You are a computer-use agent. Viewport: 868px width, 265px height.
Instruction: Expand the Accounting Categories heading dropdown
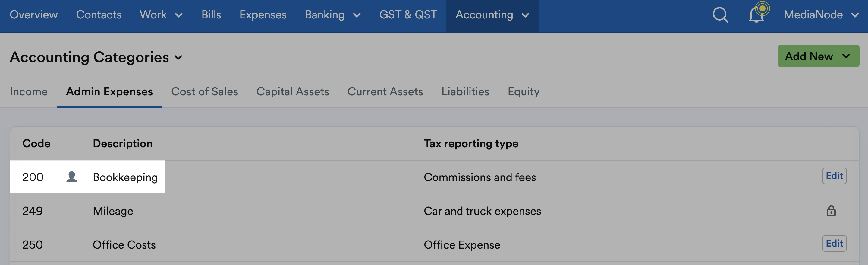(x=96, y=57)
